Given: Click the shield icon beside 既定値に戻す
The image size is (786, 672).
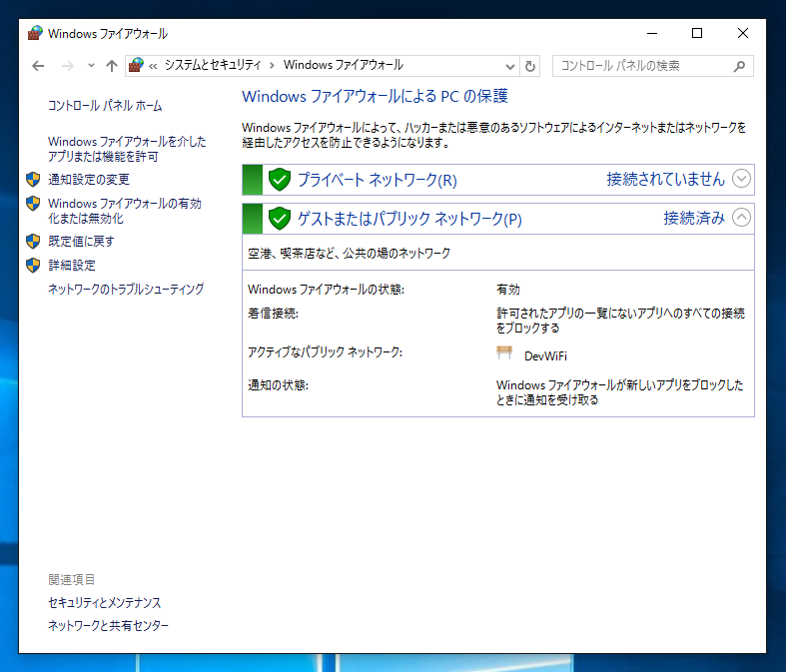Looking at the screenshot, I should click(x=33, y=242).
